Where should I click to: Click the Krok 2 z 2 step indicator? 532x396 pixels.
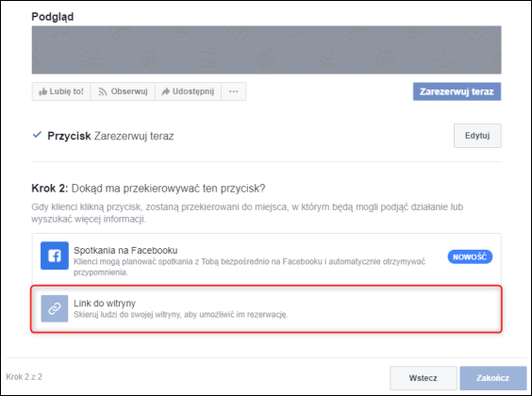tap(25, 377)
